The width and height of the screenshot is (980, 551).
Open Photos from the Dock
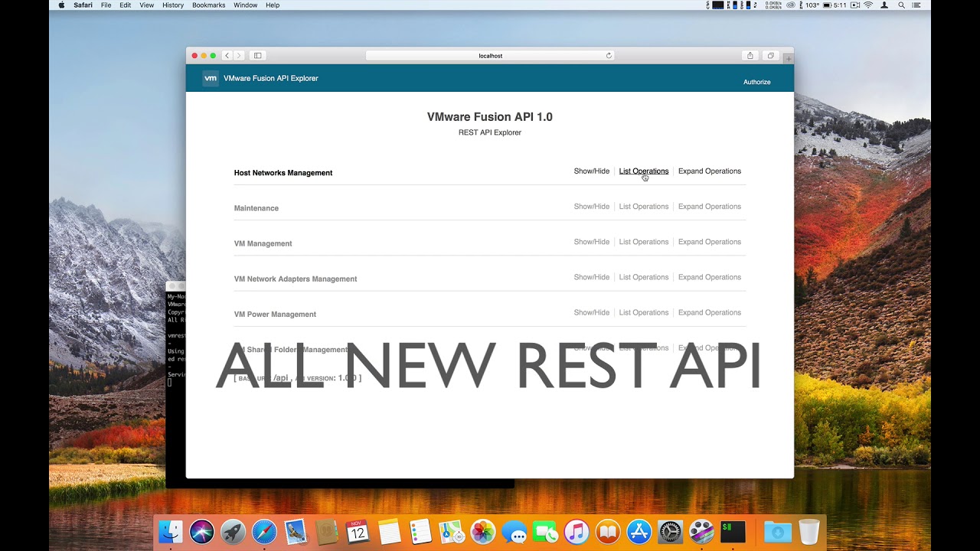483,531
